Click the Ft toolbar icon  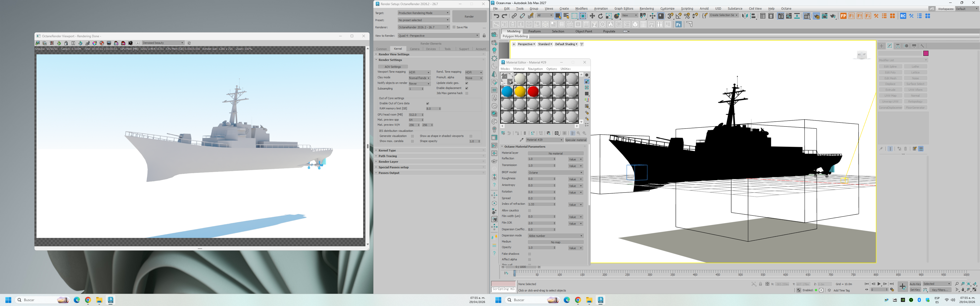[x=679, y=24]
